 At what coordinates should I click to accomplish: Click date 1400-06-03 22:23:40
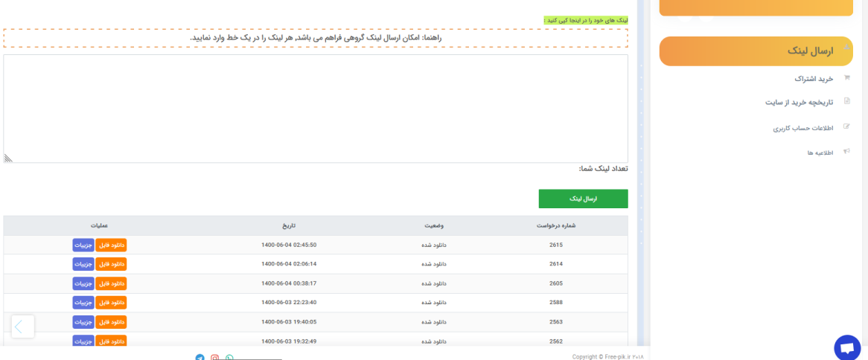[x=289, y=303]
